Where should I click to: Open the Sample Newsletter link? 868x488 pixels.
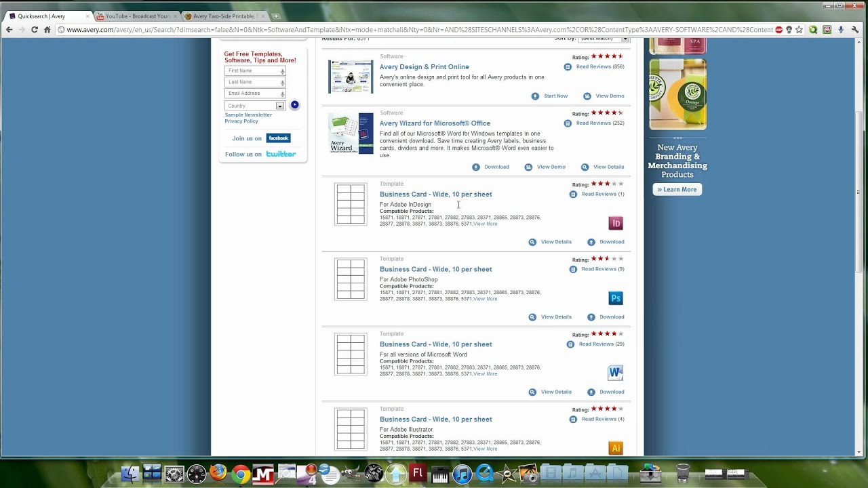pos(248,115)
